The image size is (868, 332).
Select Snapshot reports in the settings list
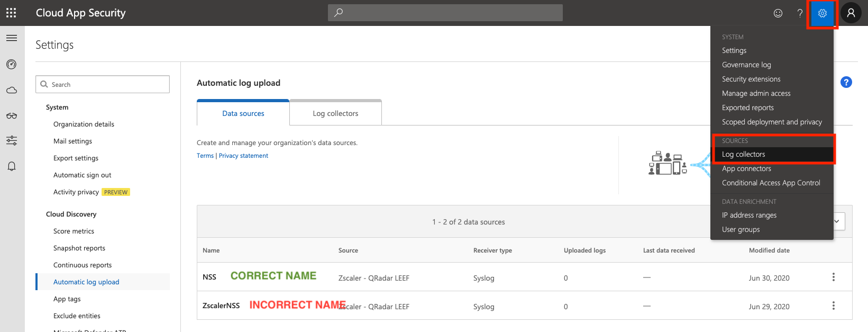click(x=79, y=248)
